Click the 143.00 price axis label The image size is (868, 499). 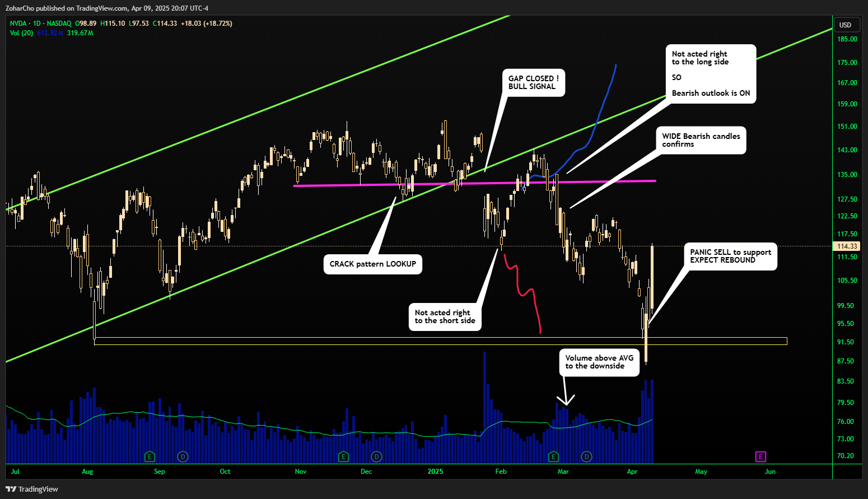tap(847, 150)
